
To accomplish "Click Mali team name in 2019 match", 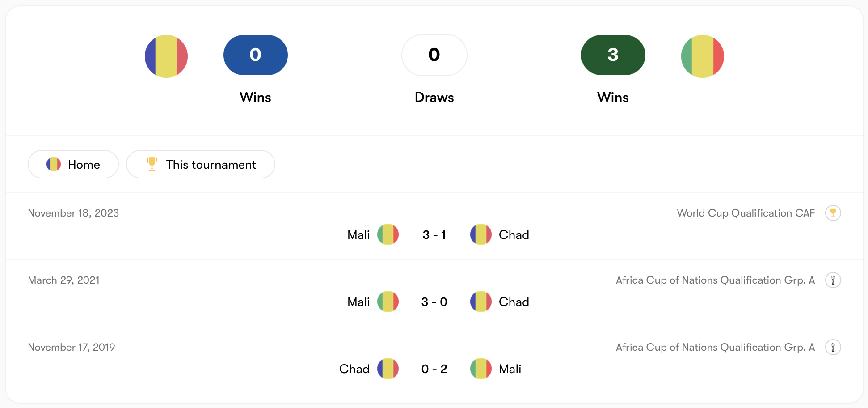I will pyautogui.click(x=510, y=369).
